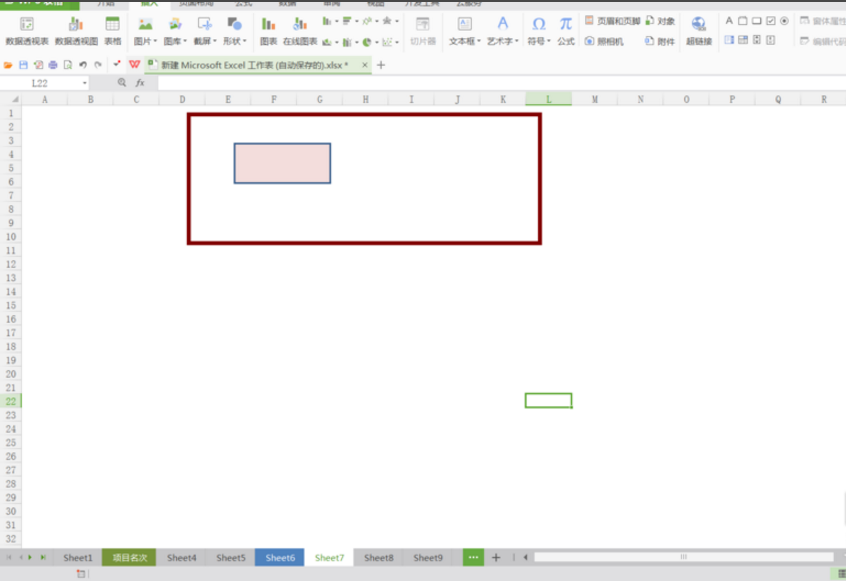Select the push button form control icon
The image size is (846, 581).
pos(756,21)
